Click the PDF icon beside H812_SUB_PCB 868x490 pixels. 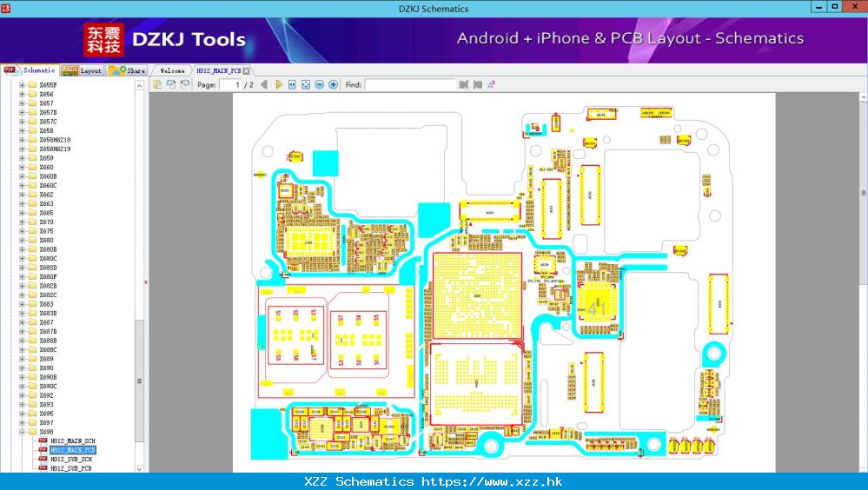(43, 468)
